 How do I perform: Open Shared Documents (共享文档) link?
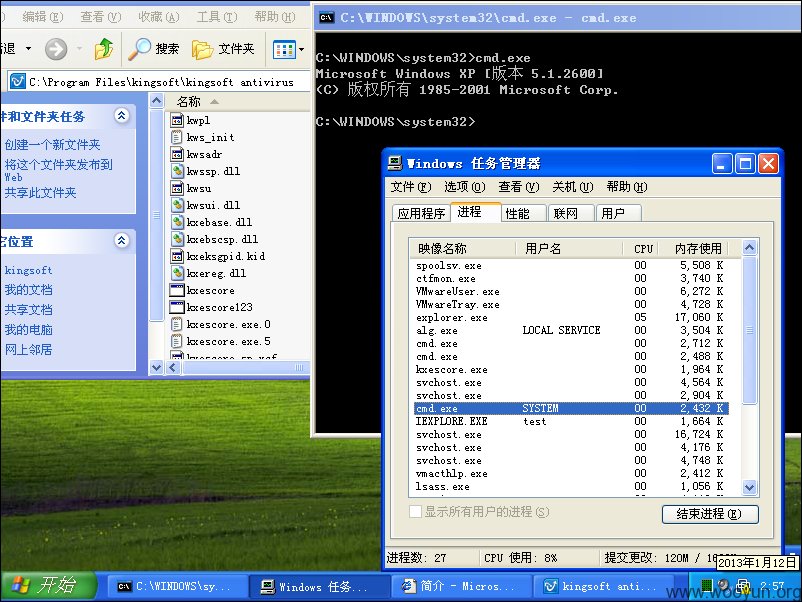coord(28,310)
